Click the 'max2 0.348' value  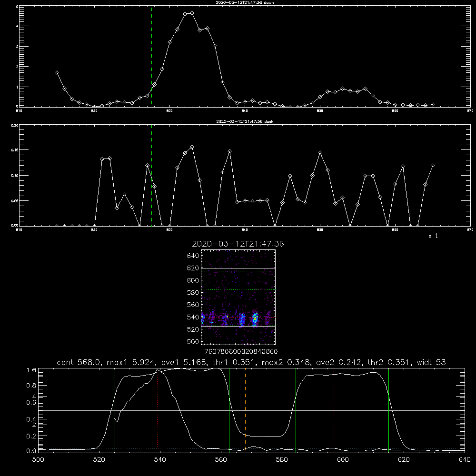point(287,362)
